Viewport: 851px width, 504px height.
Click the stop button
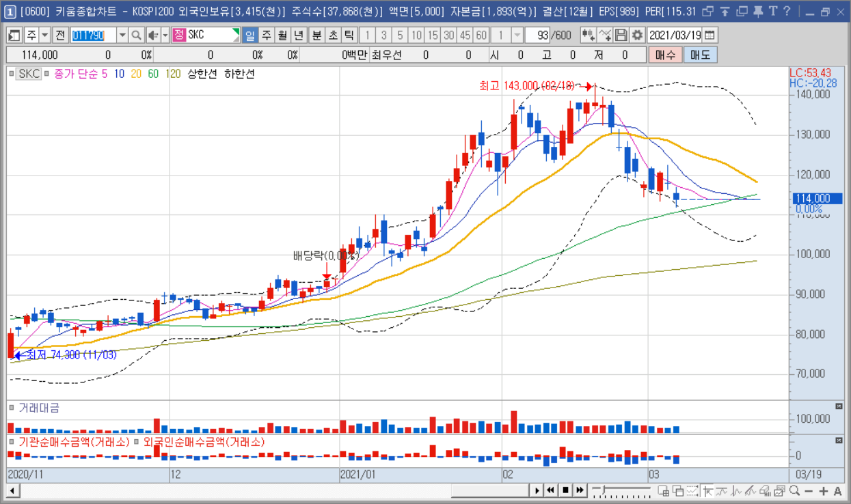tap(566, 490)
